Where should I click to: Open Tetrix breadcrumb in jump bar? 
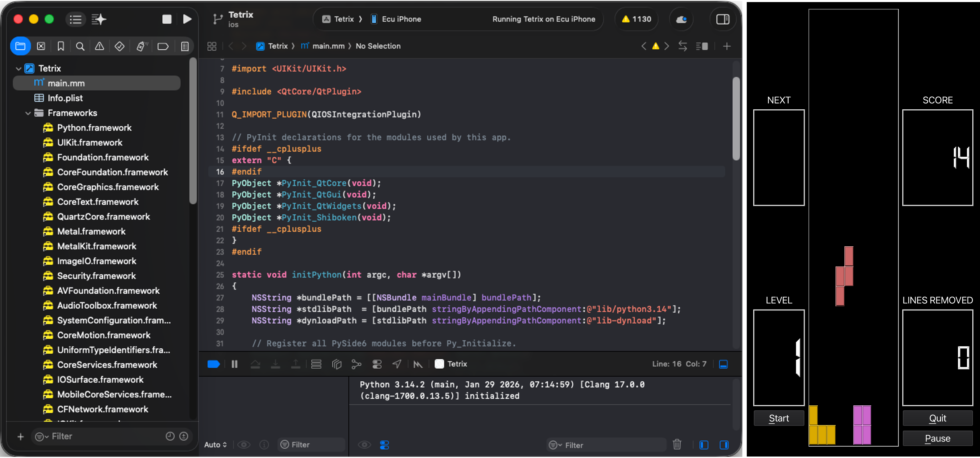coord(272,46)
